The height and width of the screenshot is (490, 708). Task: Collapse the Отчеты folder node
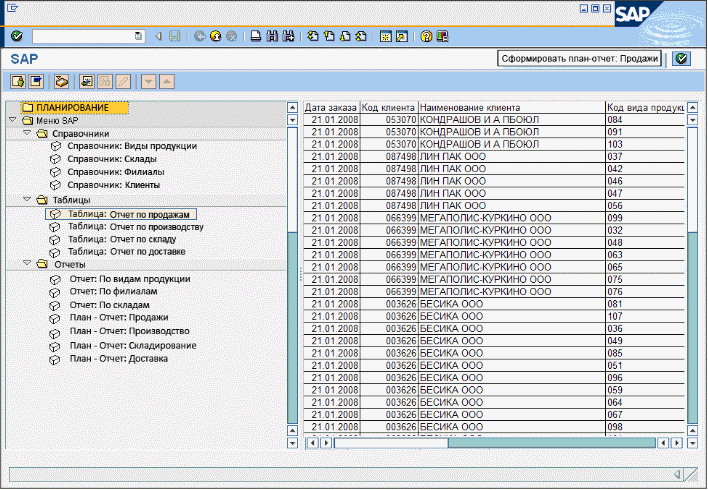(26, 265)
